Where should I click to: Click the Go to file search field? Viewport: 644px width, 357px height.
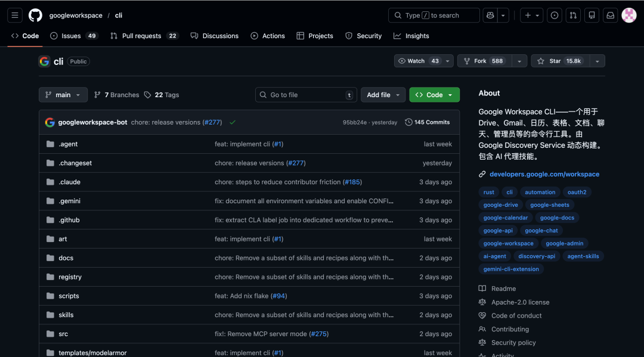tap(306, 95)
